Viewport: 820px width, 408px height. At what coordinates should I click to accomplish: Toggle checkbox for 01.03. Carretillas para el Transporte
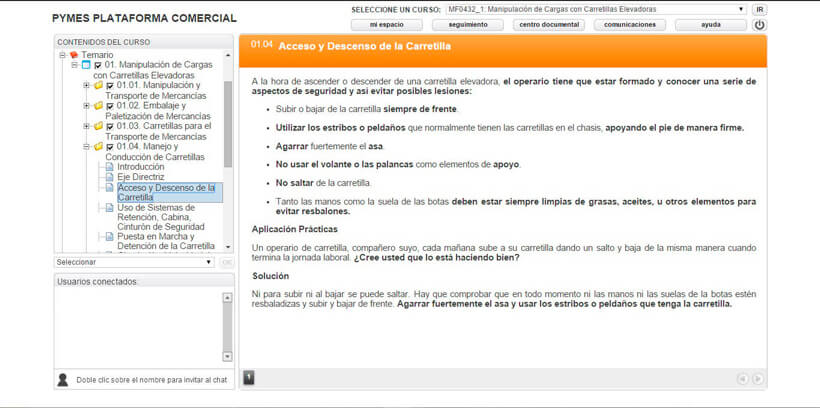110,126
